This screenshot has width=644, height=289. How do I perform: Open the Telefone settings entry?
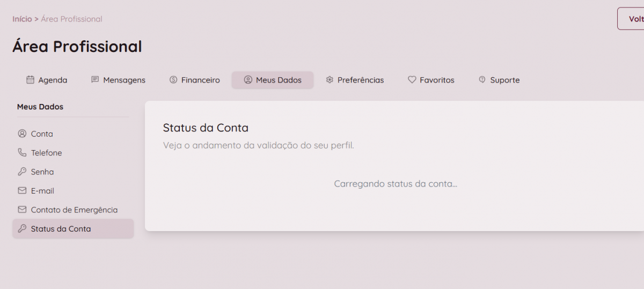(x=46, y=153)
